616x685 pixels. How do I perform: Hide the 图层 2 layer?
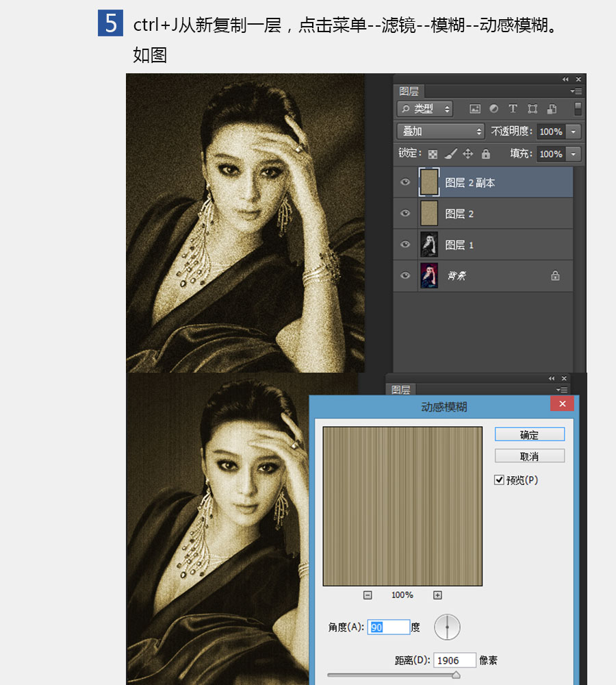[x=405, y=213]
